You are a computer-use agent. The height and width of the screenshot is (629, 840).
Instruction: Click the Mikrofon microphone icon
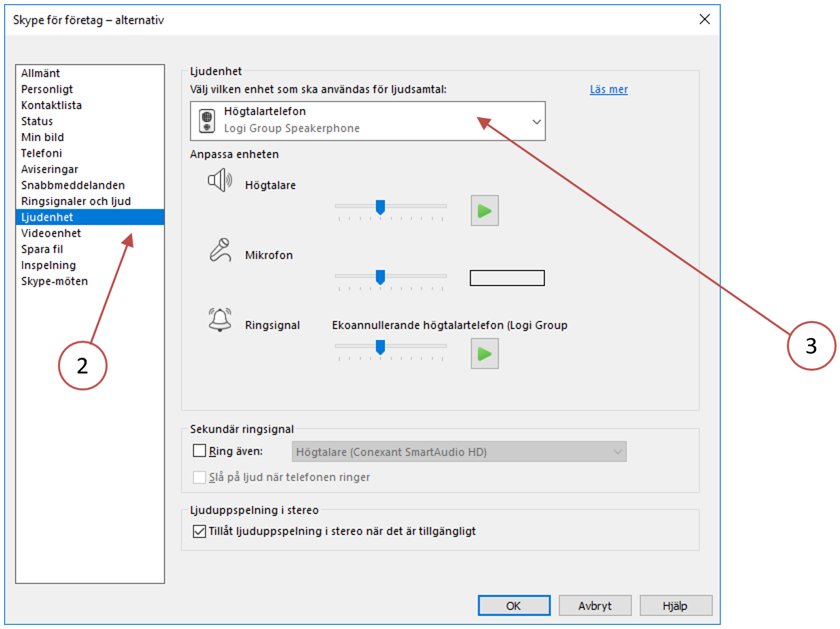tap(220, 250)
